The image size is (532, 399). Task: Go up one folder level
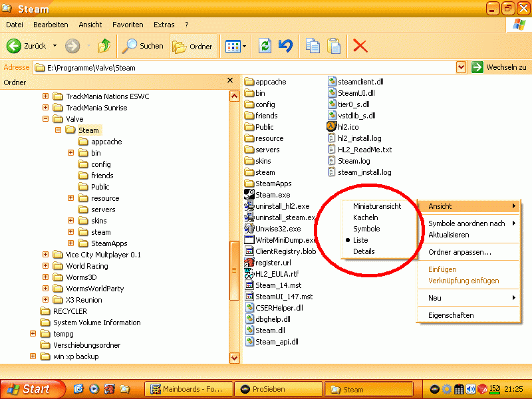[x=104, y=46]
